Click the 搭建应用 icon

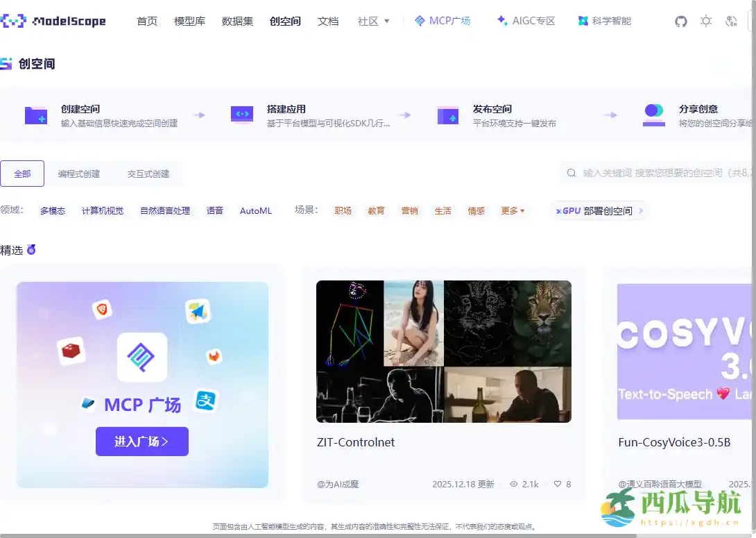tap(241, 114)
